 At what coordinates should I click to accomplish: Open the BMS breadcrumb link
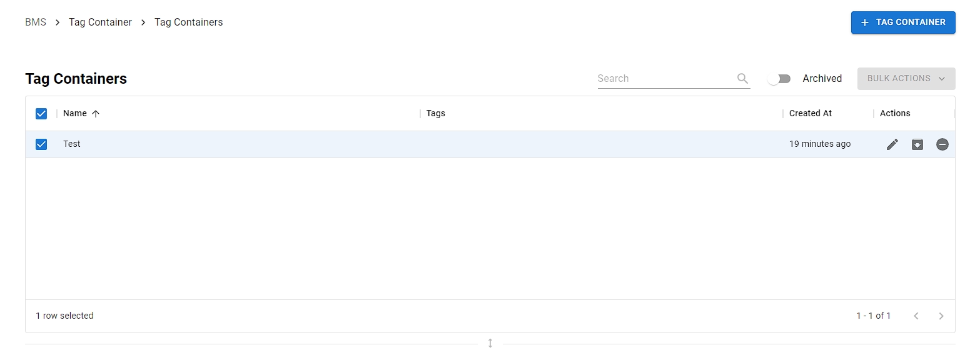coord(36,22)
